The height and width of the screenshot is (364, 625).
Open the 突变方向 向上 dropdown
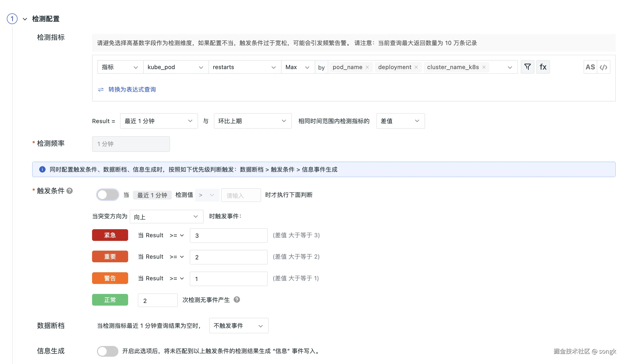point(166,217)
